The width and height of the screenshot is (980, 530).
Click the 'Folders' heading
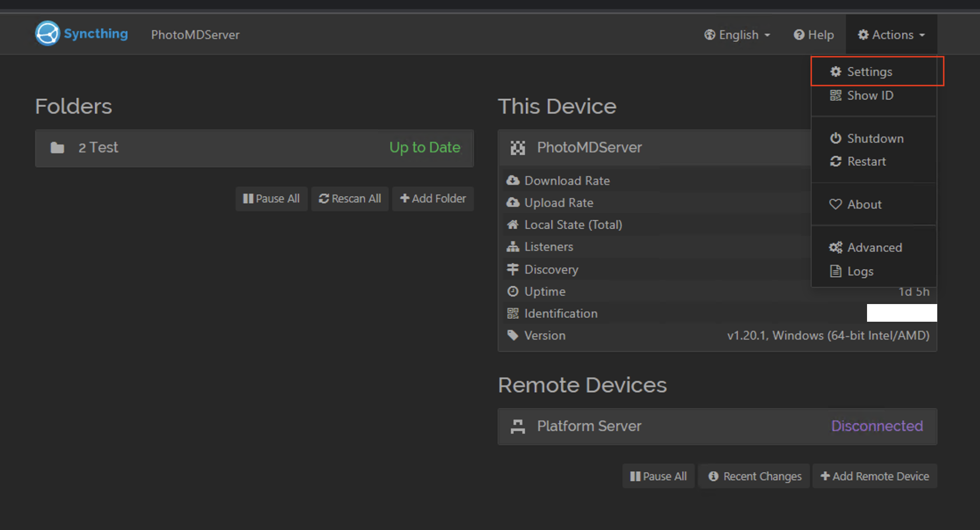(x=73, y=106)
